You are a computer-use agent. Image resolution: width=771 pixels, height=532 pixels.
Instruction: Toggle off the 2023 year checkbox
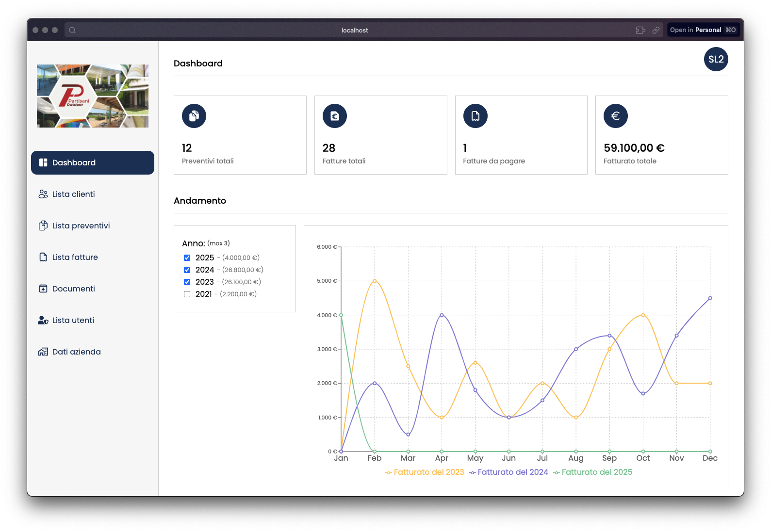click(187, 282)
